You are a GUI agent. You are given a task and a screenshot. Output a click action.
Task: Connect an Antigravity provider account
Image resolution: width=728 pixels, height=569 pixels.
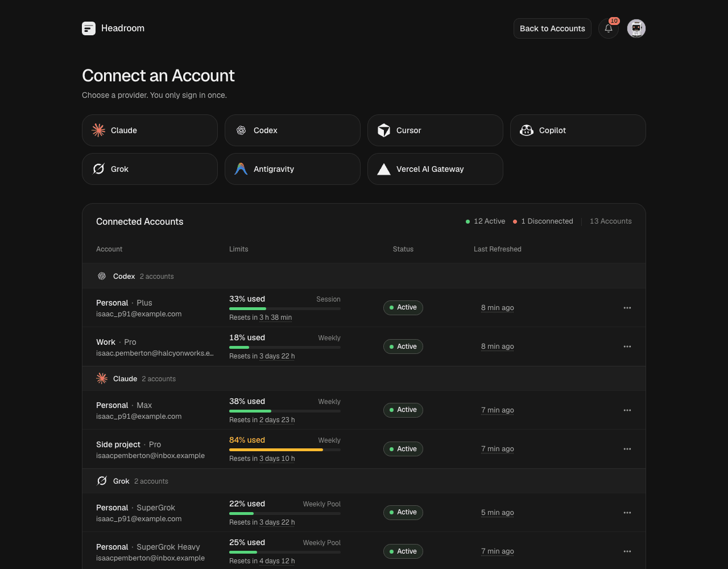point(292,169)
